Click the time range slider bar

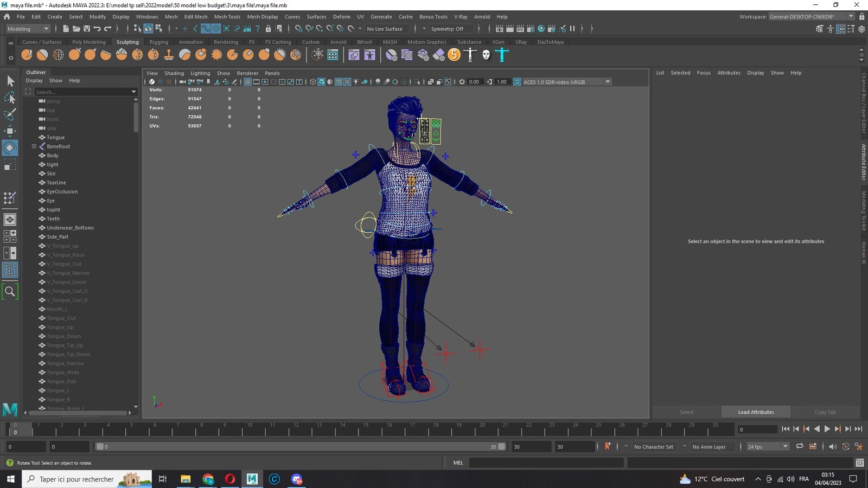point(301,447)
